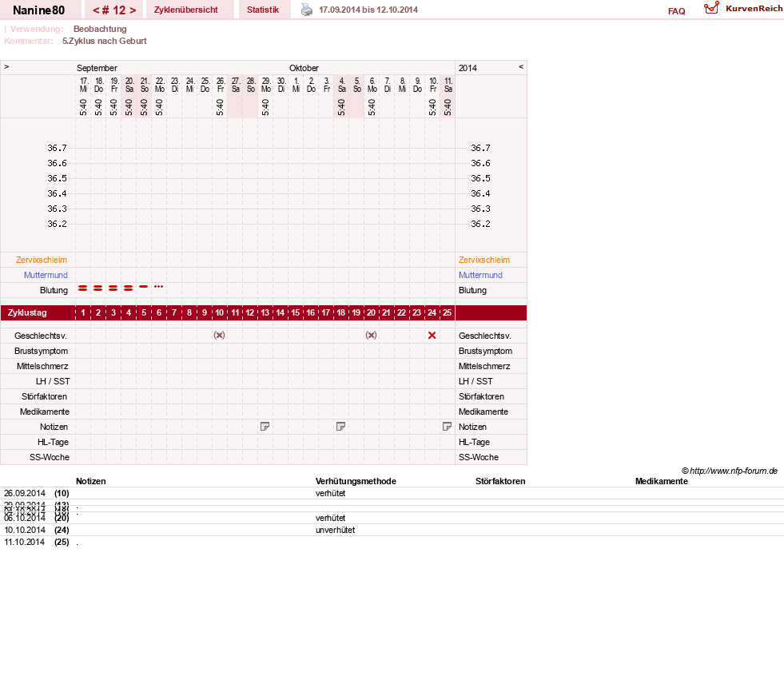Click the bleeding marker on cycle day 4
The width and height of the screenshot is (784, 688).
coord(129,288)
